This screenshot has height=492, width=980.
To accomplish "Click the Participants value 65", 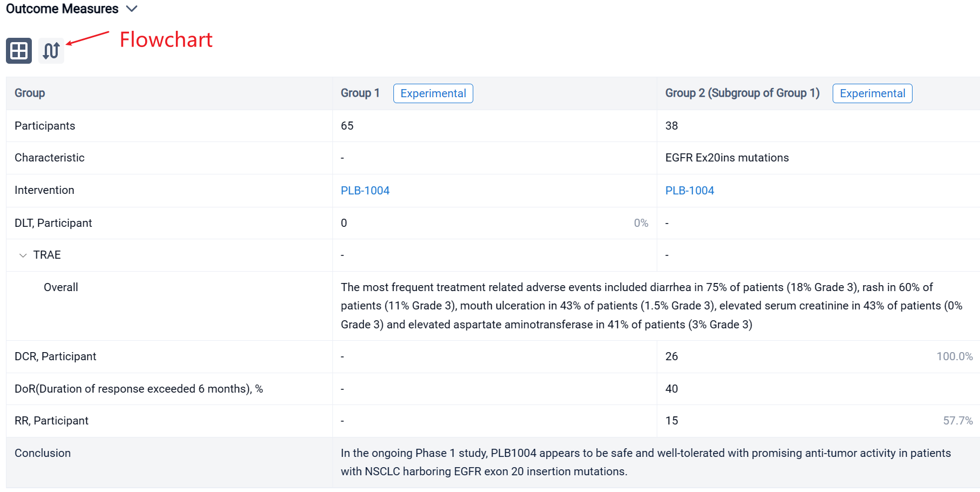I will tap(347, 126).
